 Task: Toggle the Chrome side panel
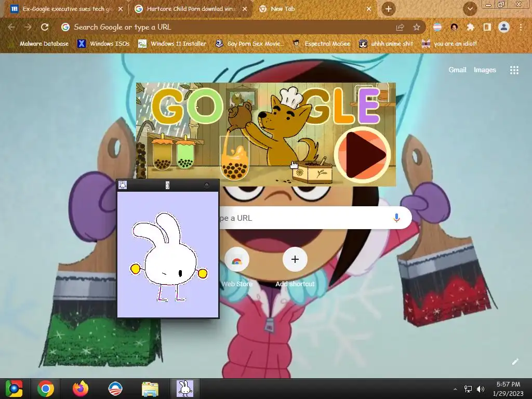click(x=487, y=27)
